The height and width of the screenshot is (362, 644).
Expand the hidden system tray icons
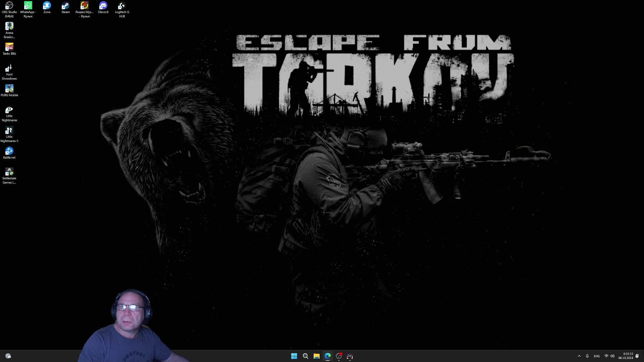click(x=579, y=356)
